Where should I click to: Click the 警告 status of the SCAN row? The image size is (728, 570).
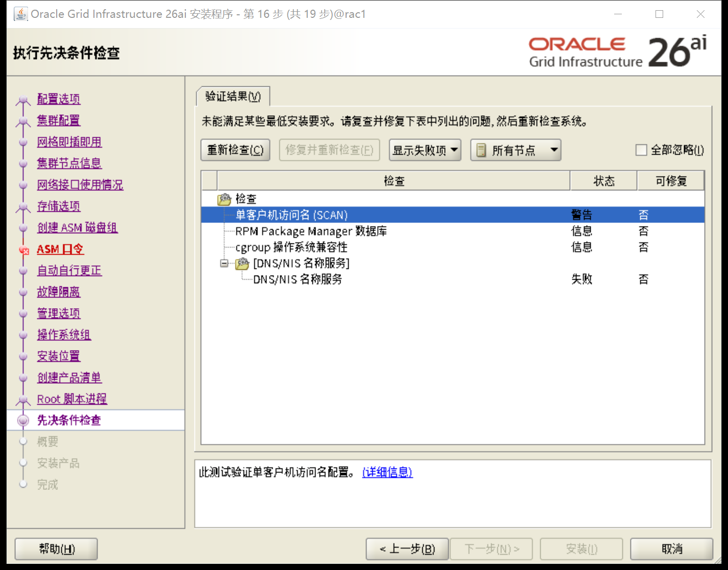(x=581, y=215)
